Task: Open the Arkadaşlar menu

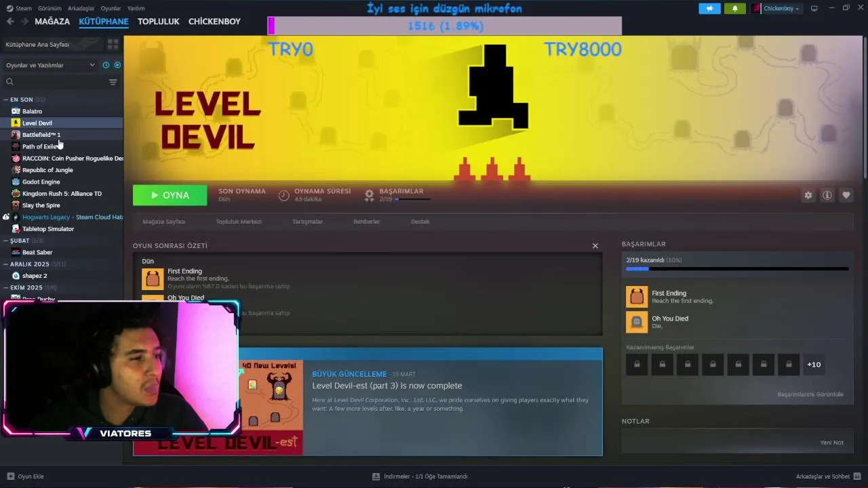Action: coord(81,8)
